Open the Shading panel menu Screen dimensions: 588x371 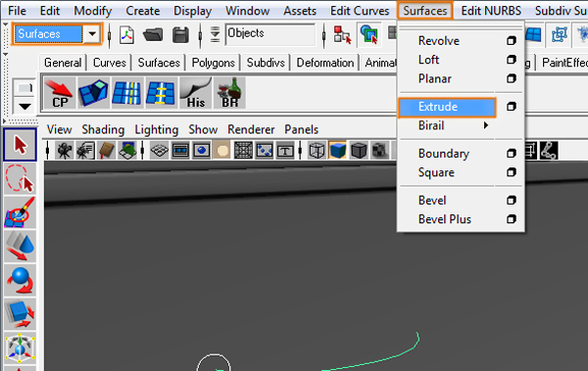[103, 129]
